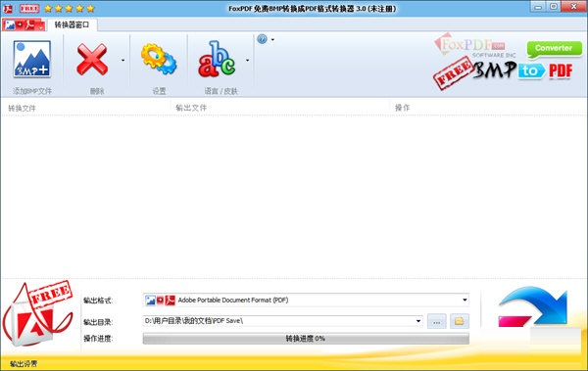Image resolution: width=588 pixels, height=371 pixels.
Task: Click the 设置 label under gears
Action: click(x=159, y=91)
